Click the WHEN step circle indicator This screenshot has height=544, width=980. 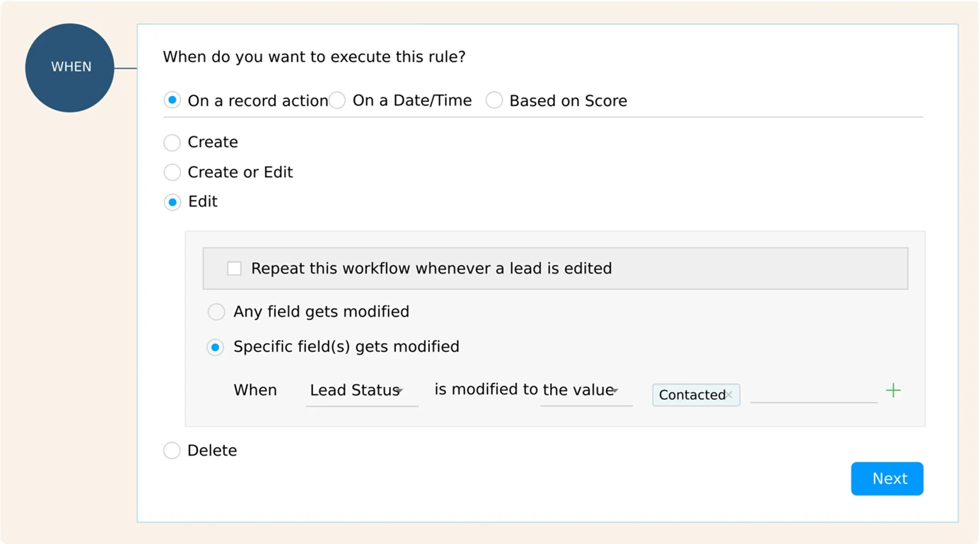pyautogui.click(x=69, y=67)
